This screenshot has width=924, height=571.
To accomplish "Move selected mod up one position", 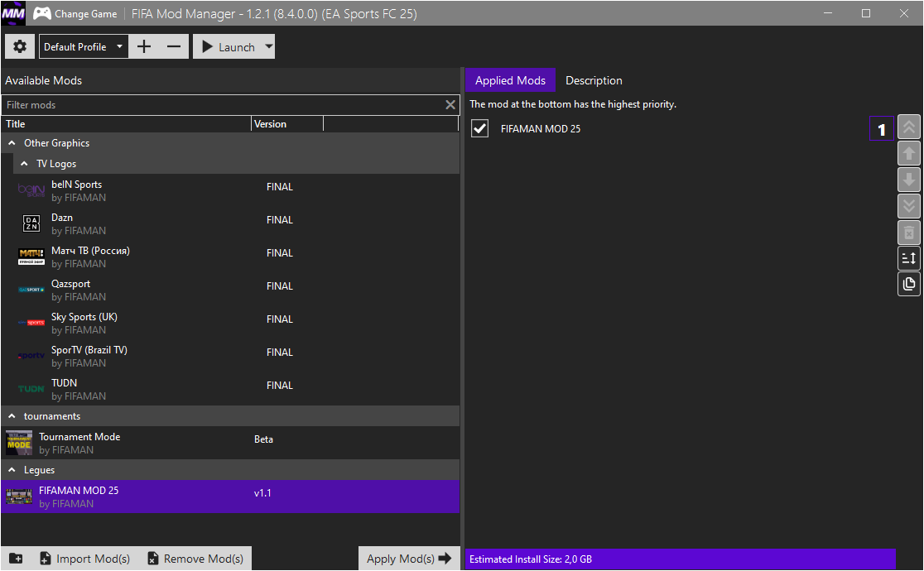I will click(x=908, y=153).
